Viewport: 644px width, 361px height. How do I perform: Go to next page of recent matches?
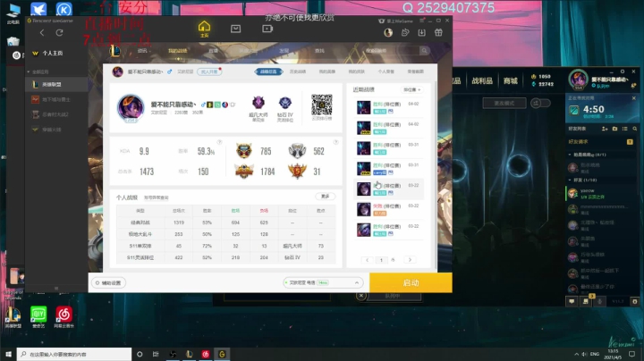pyautogui.click(x=410, y=260)
